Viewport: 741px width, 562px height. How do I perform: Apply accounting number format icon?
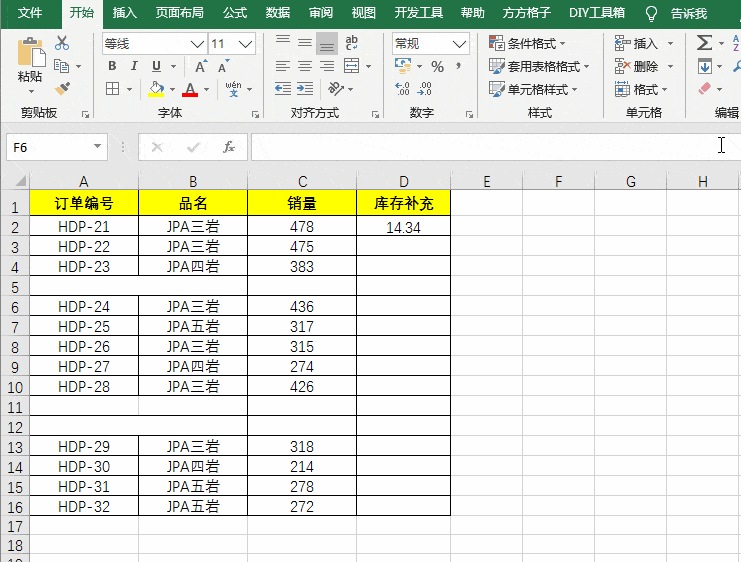[403, 66]
